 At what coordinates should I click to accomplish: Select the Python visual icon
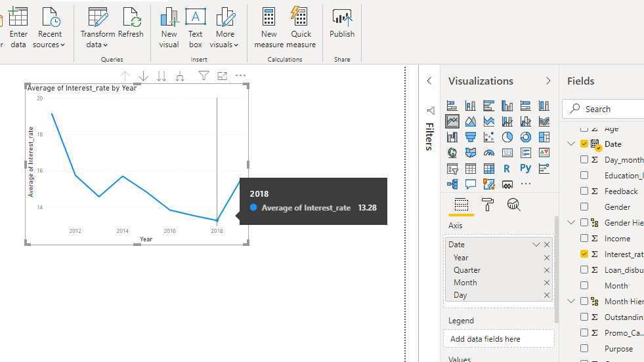tap(525, 169)
